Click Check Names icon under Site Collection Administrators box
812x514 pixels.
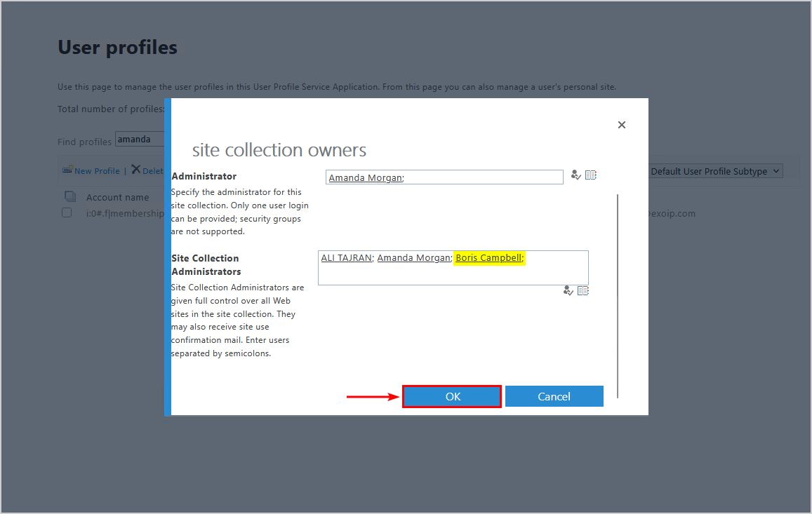point(568,291)
